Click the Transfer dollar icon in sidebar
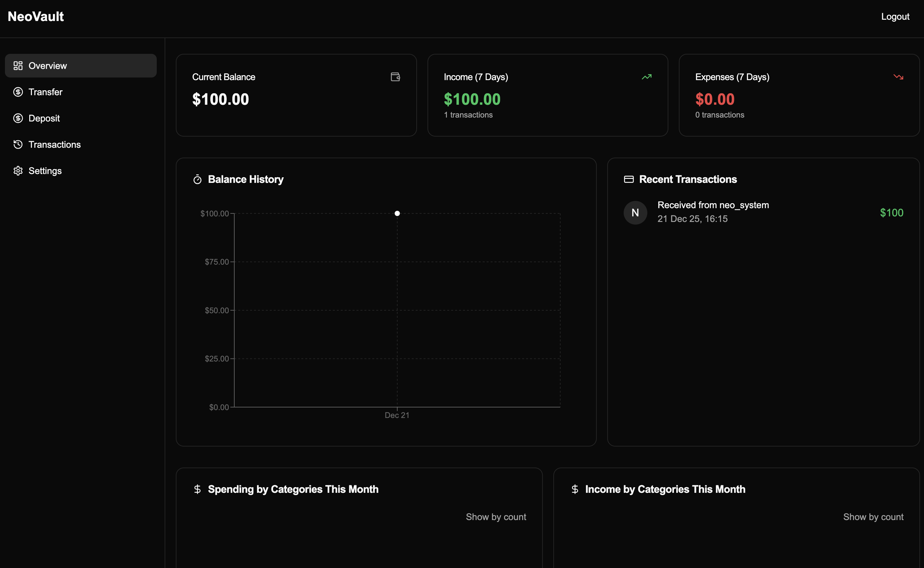The height and width of the screenshot is (568, 924). (18, 92)
